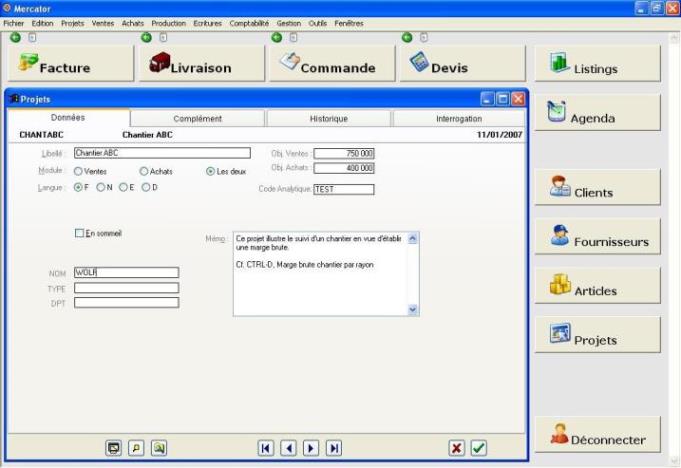Switch to the Historique tab

[329, 119]
